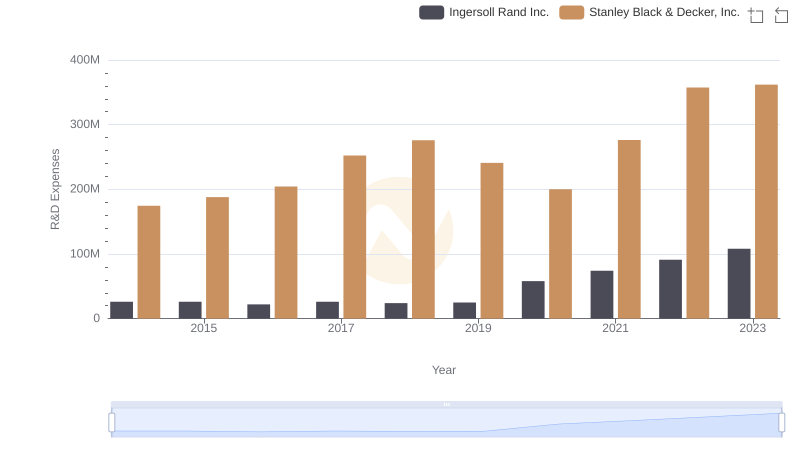Click the Stanley bar just right of 2015
Viewport: 800px width, 461px height.
pos(217,258)
